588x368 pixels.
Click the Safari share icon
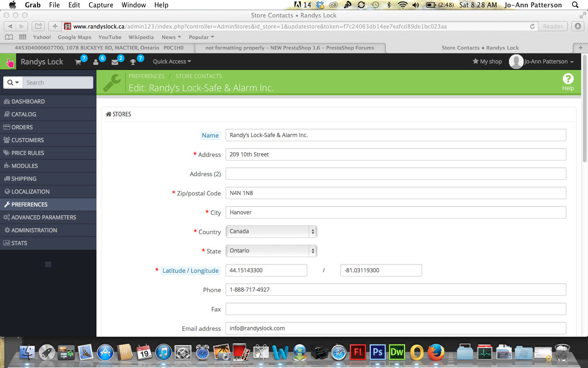[x=39, y=26]
